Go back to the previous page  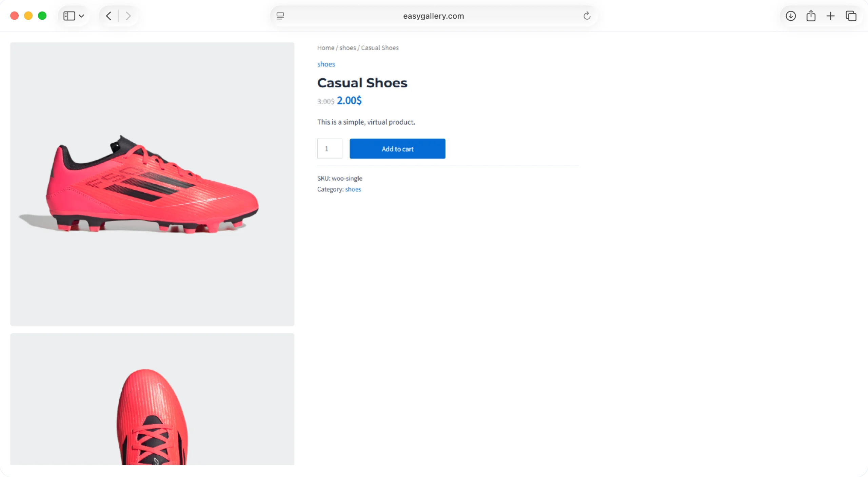[x=108, y=16]
